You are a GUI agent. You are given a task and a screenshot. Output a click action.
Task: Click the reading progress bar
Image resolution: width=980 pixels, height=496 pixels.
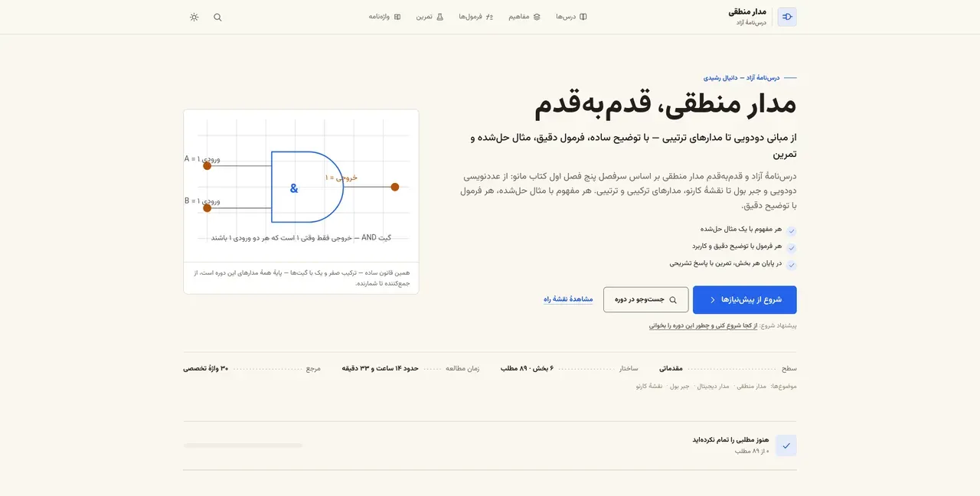[x=243, y=445]
